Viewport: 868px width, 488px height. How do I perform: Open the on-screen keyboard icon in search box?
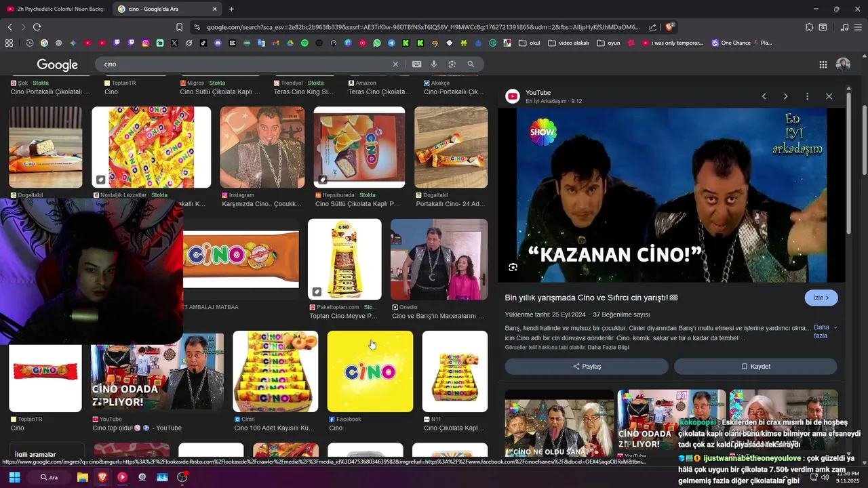point(416,64)
